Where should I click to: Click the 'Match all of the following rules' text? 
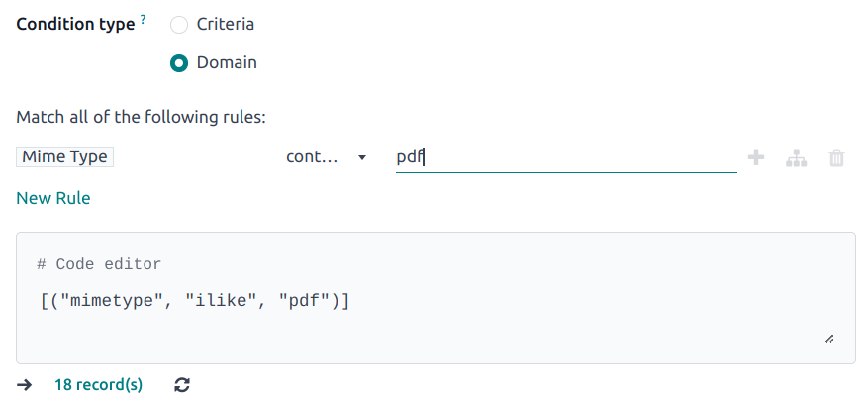[x=141, y=117]
